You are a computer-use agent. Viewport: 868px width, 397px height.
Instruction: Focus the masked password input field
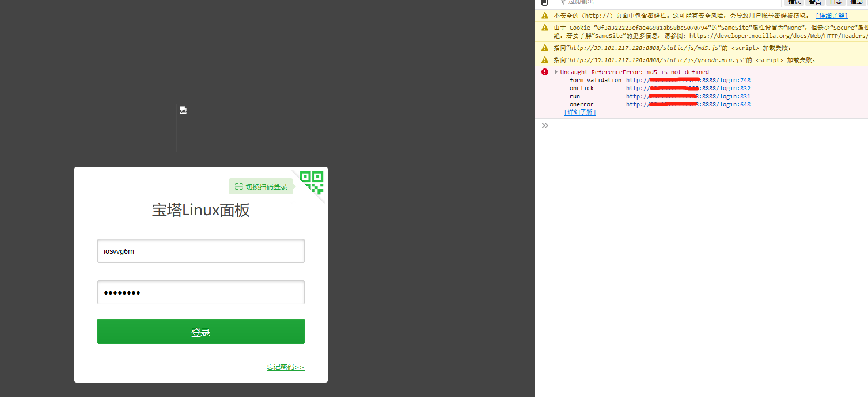pos(201,292)
